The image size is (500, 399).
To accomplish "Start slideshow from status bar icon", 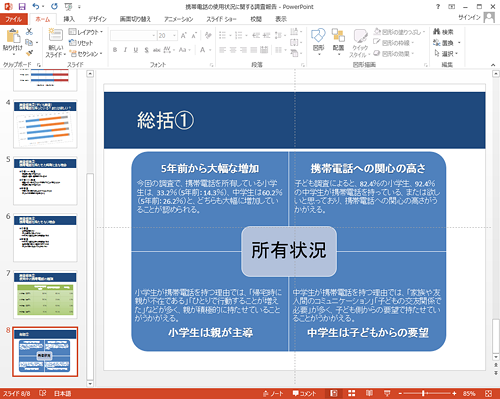I will click(x=387, y=394).
